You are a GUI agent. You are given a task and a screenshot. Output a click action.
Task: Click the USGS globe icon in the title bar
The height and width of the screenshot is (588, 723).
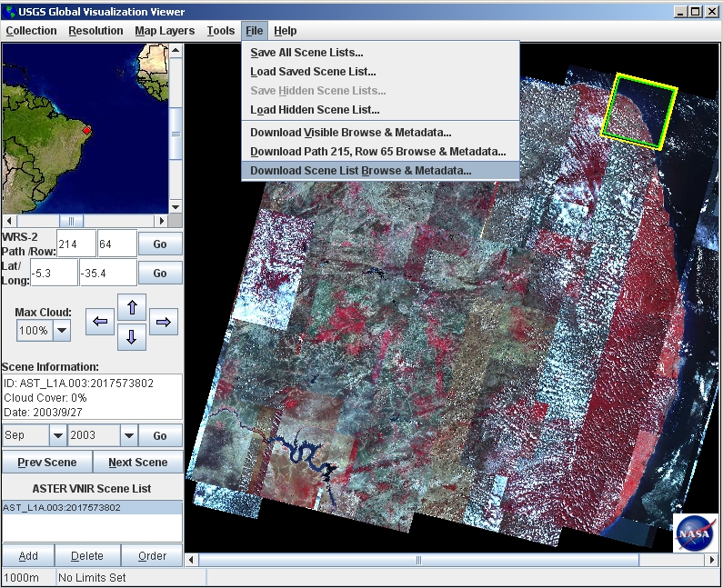[10, 12]
